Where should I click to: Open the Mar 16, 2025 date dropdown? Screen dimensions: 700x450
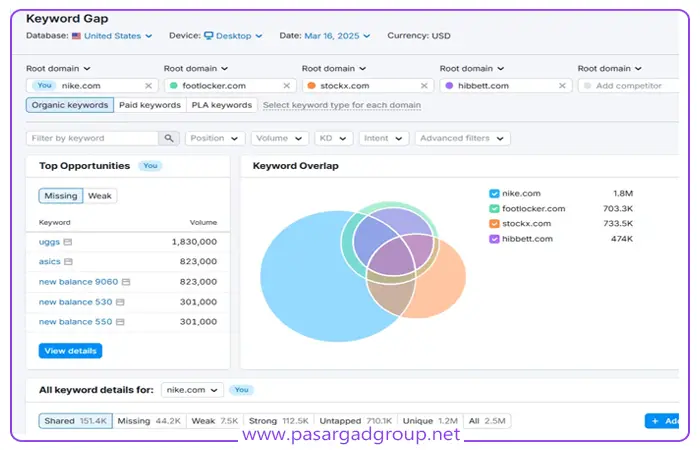click(x=337, y=36)
